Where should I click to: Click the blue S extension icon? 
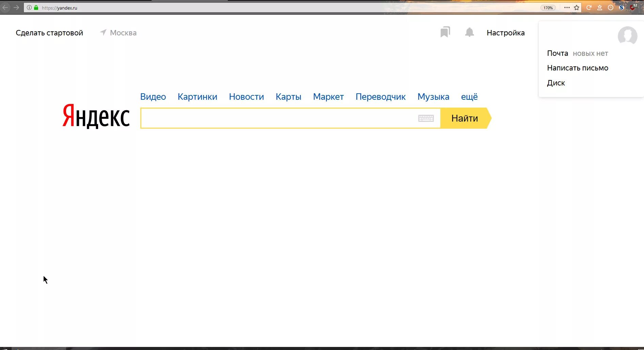pyautogui.click(x=622, y=7)
